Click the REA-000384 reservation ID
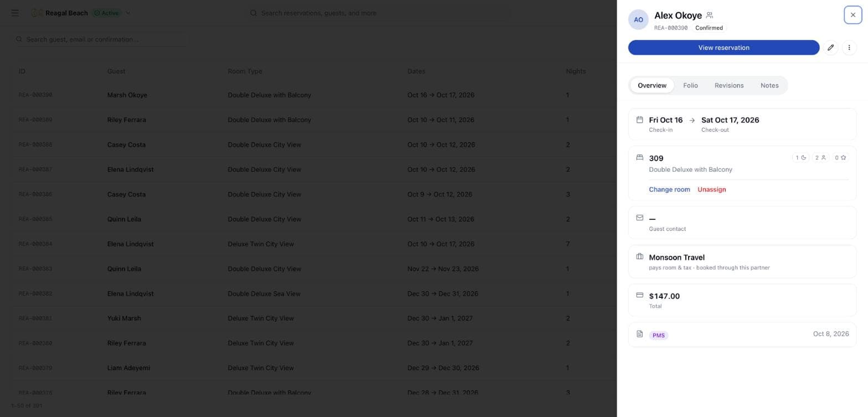This screenshot has height=417, width=868. pyautogui.click(x=35, y=244)
